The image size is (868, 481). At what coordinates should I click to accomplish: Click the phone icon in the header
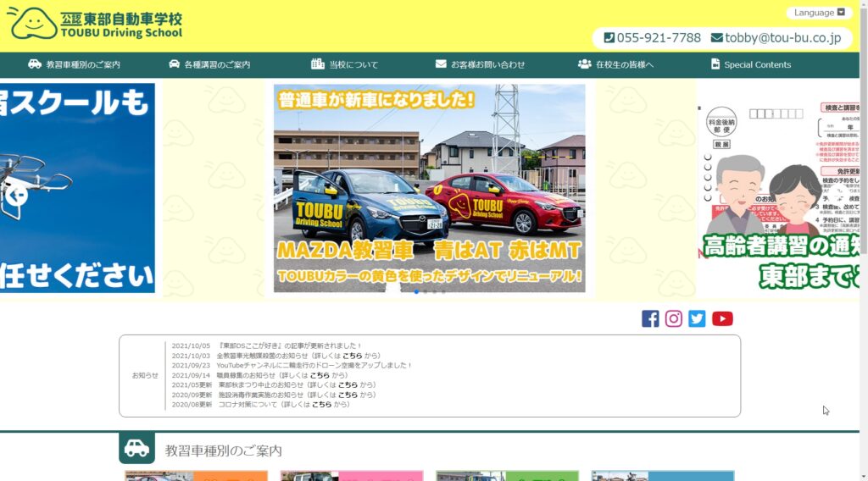pyautogui.click(x=609, y=37)
